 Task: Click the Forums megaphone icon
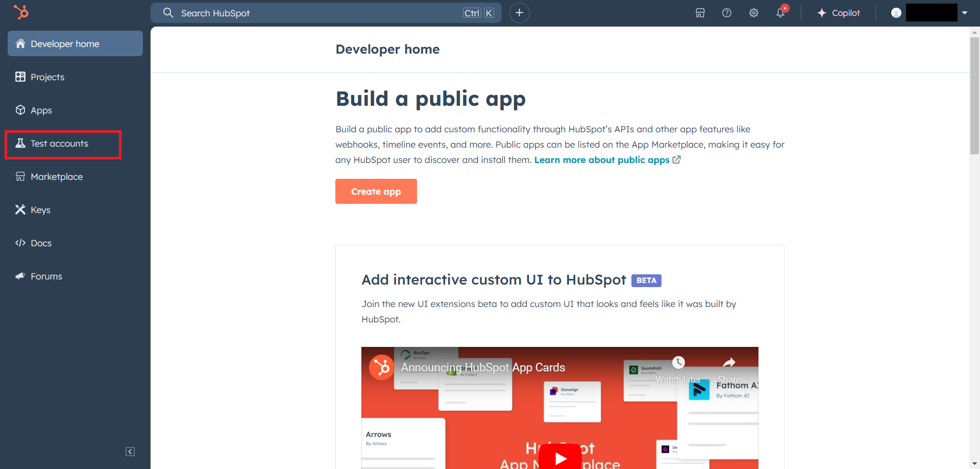(x=20, y=276)
